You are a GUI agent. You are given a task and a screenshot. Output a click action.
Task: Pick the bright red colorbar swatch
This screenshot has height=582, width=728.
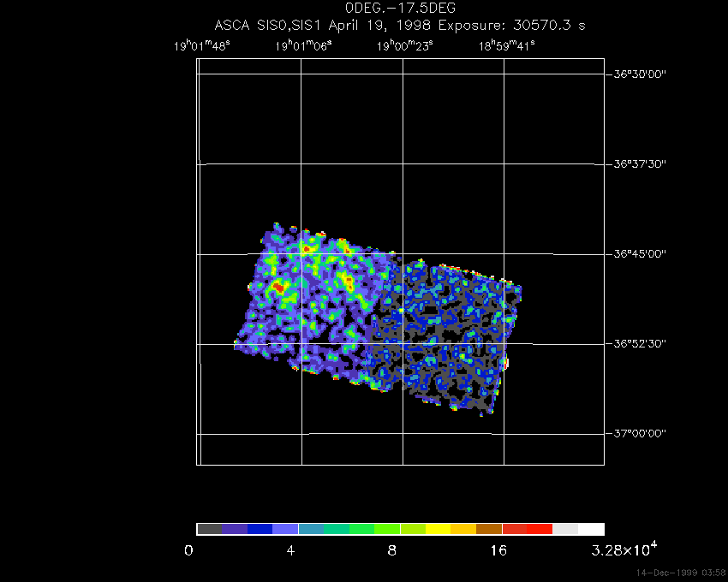pos(540,529)
